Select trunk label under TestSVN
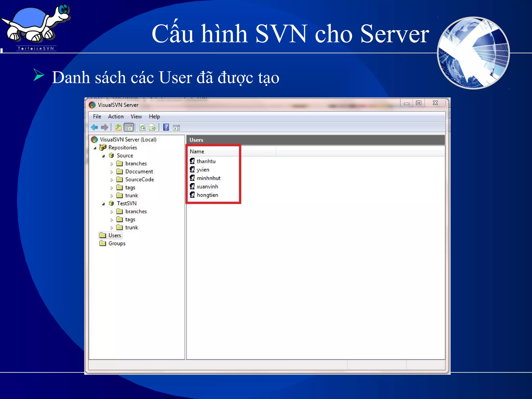Viewport: 532px width, 399px height. coord(131,227)
